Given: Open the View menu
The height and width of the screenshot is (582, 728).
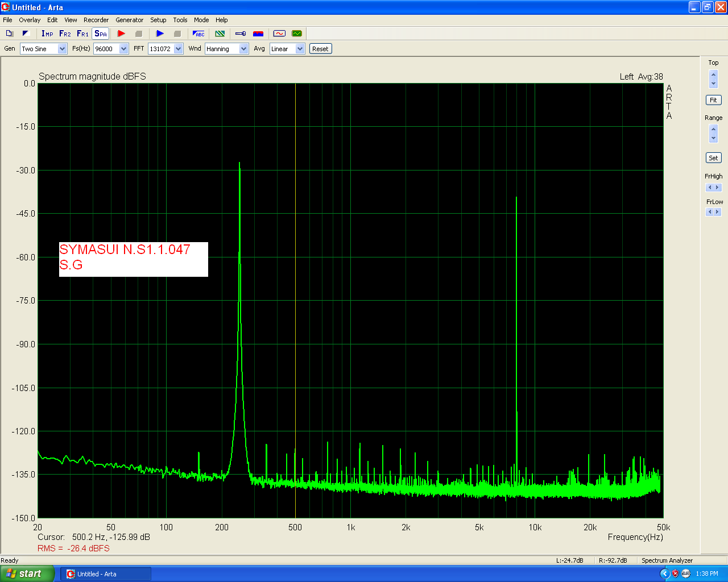Looking at the screenshot, I should [71, 20].
